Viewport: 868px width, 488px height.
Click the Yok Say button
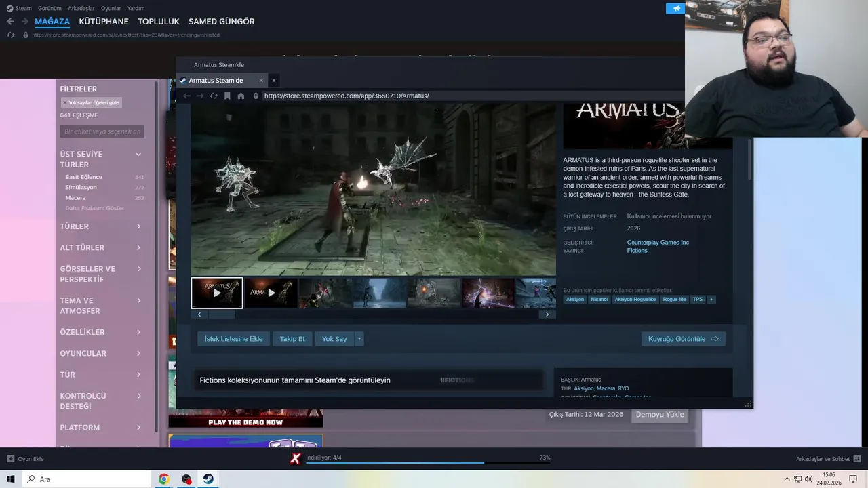pos(334,339)
